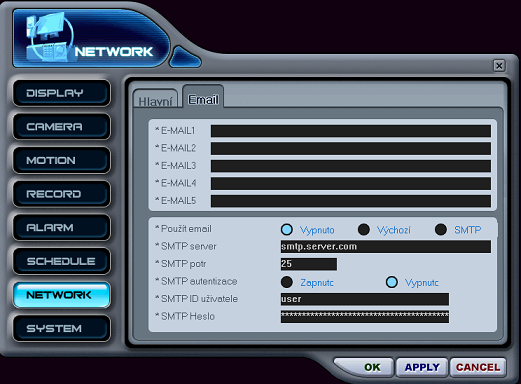The width and height of the screenshot is (521, 384).
Task: Select Vypnuto for Použít email
Action: (287, 230)
